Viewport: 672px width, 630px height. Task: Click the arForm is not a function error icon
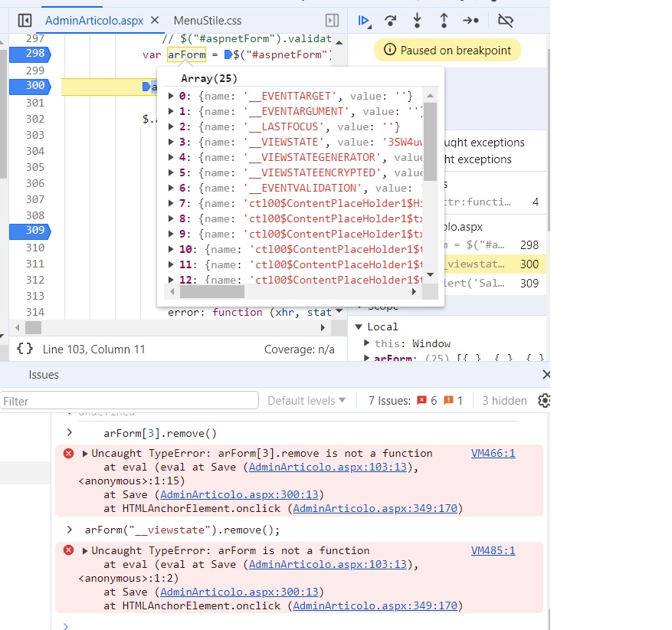coord(68,550)
